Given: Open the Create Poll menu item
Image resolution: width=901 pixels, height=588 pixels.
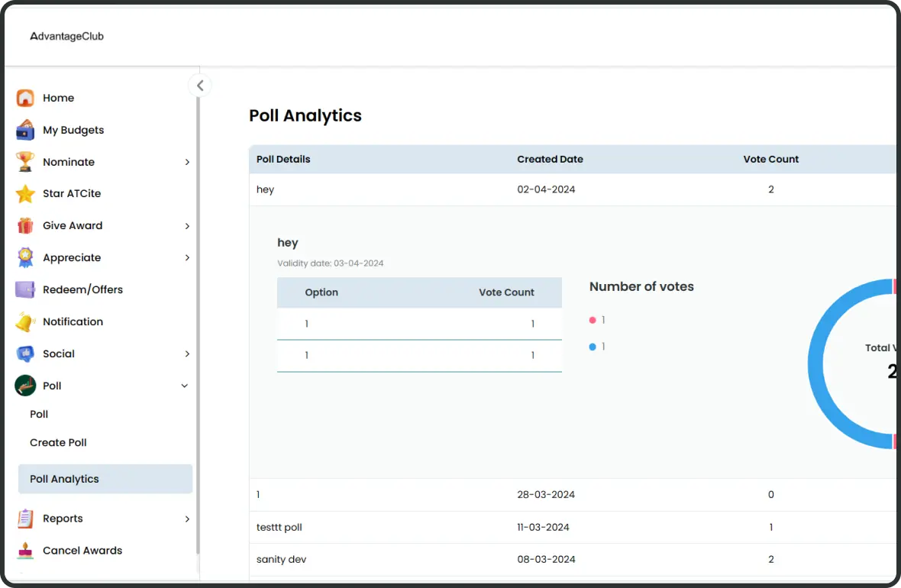Looking at the screenshot, I should (58, 443).
